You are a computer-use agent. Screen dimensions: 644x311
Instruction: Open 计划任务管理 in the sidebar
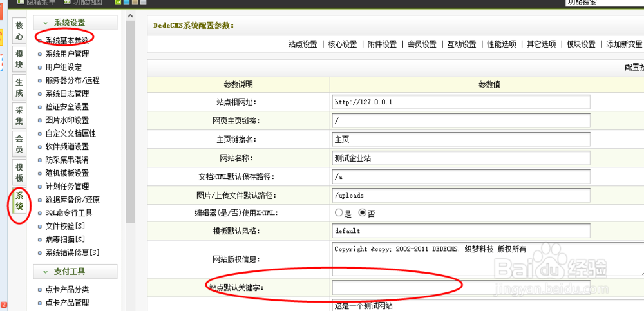[x=67, y=186]
